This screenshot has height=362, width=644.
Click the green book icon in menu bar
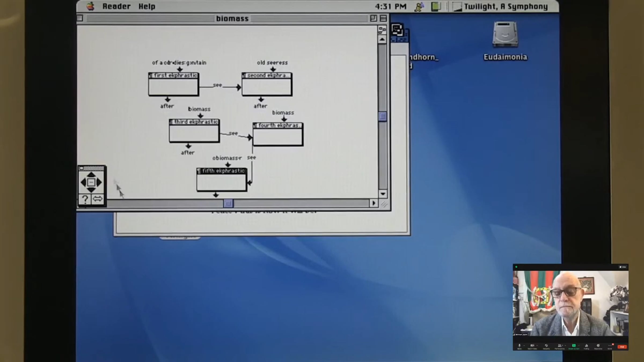[436, 6]
